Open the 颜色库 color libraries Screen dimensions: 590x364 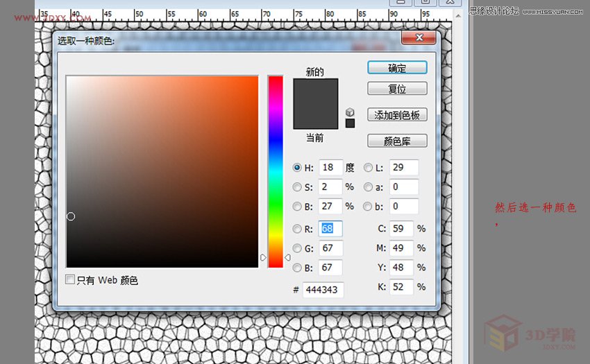click(397, 141)
